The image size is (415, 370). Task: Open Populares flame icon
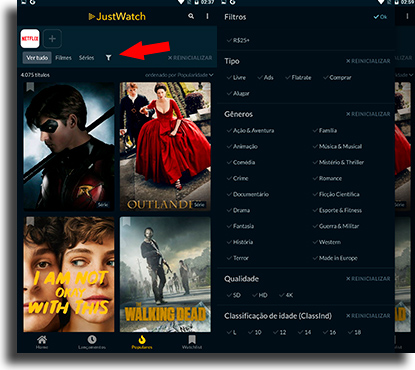point(142,340)
